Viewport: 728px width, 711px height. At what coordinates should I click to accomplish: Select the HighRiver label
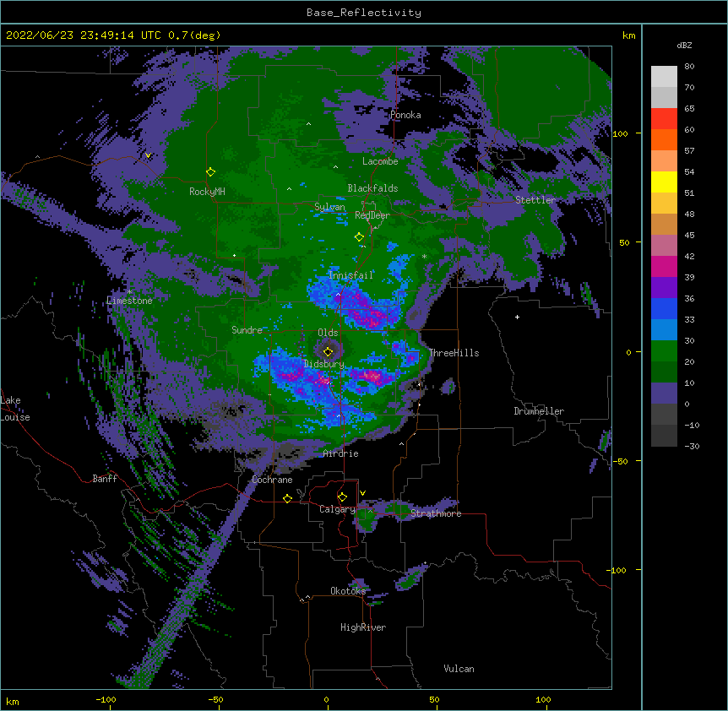363,627
